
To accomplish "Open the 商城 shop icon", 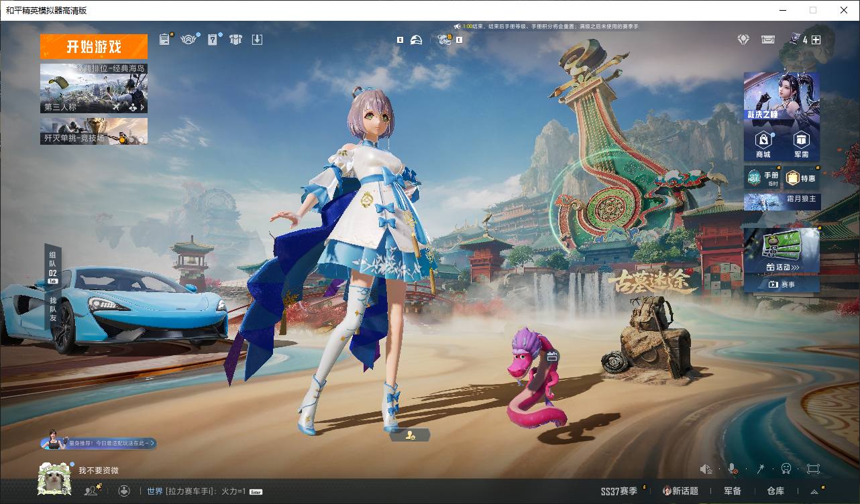I will (x=763, y=143).
